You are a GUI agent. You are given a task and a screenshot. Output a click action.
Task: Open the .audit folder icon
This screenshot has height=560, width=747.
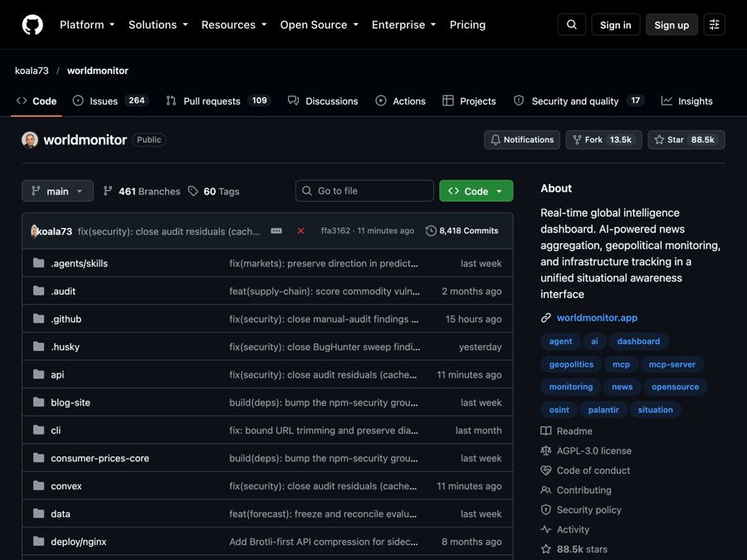coord(38,291)
